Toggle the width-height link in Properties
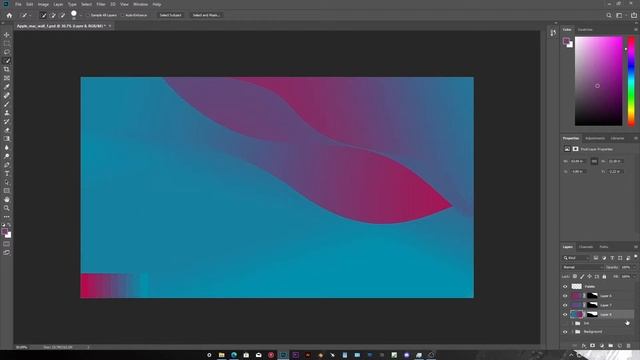This screenshot has height=360, width=640. 594,161
